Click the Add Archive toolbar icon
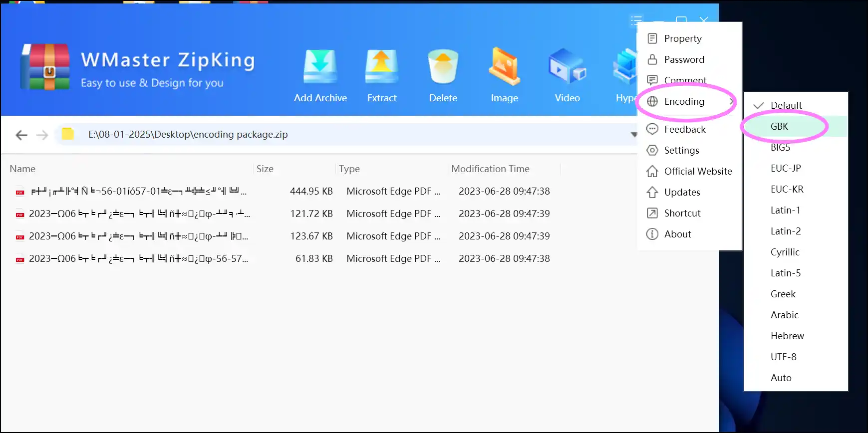This screenshot has height=433, width=868. point(320,66)
